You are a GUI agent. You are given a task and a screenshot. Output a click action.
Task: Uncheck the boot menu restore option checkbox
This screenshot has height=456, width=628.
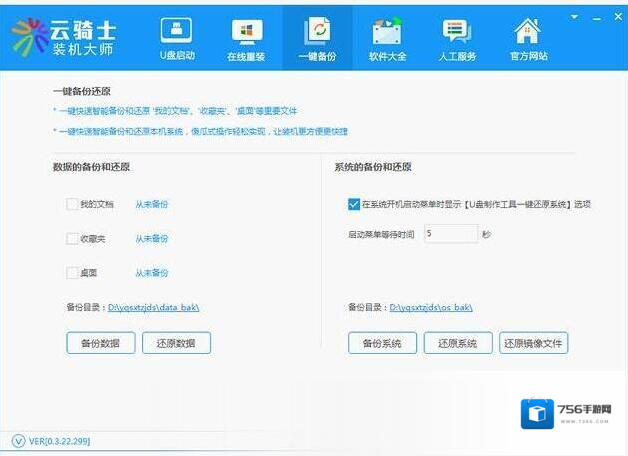tap(354, 204)
